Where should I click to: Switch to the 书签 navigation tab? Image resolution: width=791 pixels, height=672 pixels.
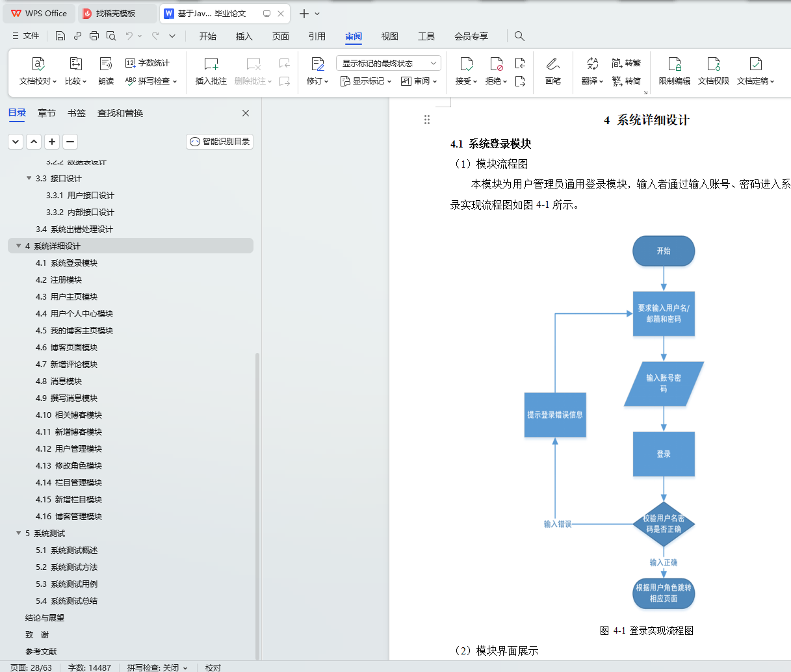pyautogui.click(x=77, y=113)
